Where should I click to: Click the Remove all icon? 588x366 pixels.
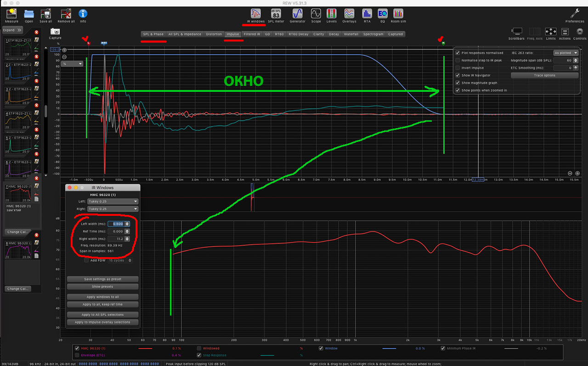click(66, 13)
